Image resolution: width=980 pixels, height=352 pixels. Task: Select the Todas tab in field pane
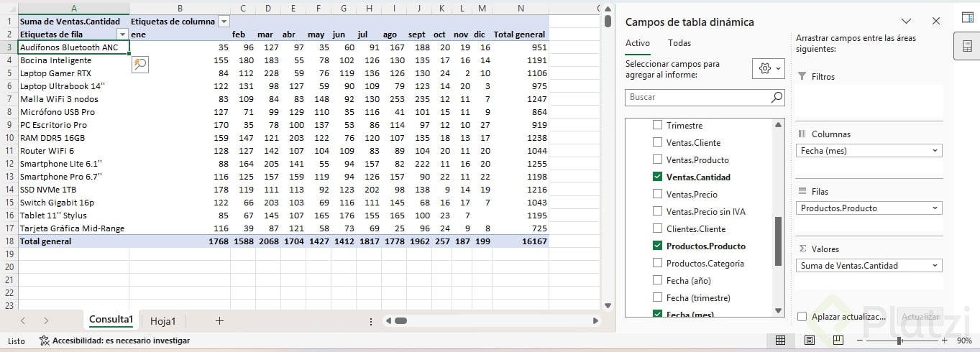tap(679, 43)
